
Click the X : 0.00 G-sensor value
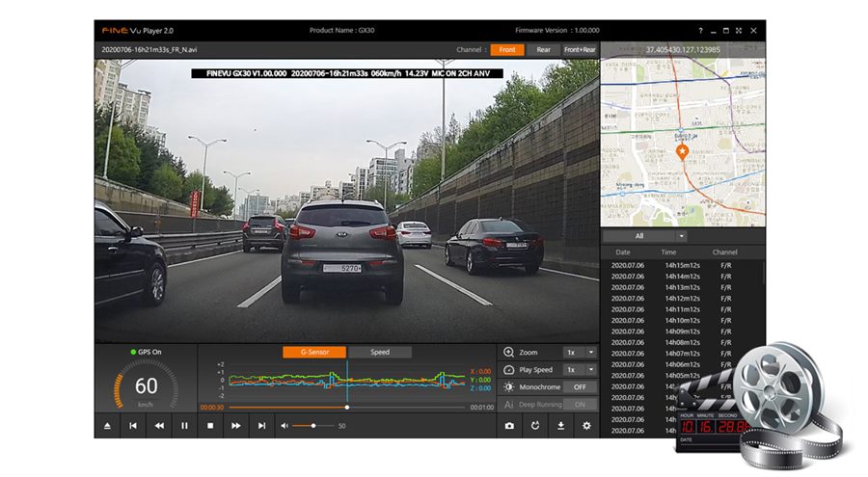[x=480, y=372]
